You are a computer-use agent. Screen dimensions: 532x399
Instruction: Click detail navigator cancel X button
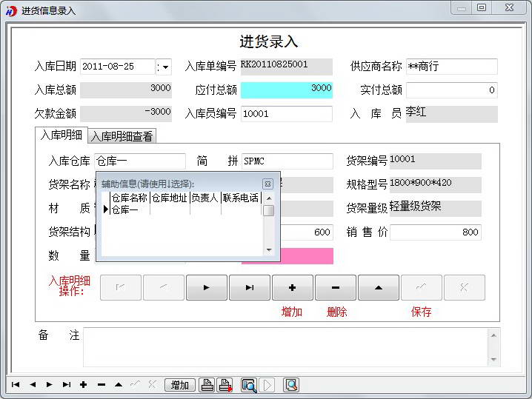click(465, 287)
